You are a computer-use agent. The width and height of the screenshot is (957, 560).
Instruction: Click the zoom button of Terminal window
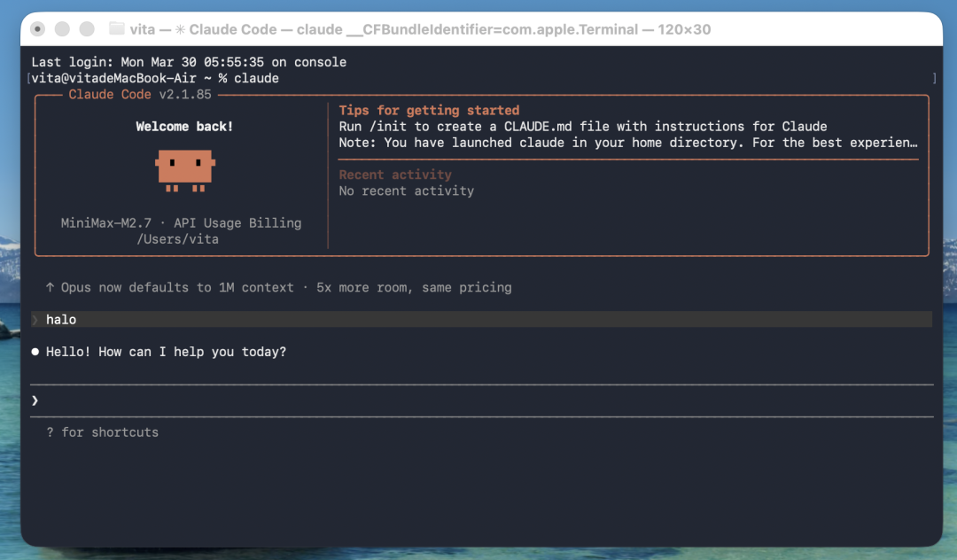(87, 28)
